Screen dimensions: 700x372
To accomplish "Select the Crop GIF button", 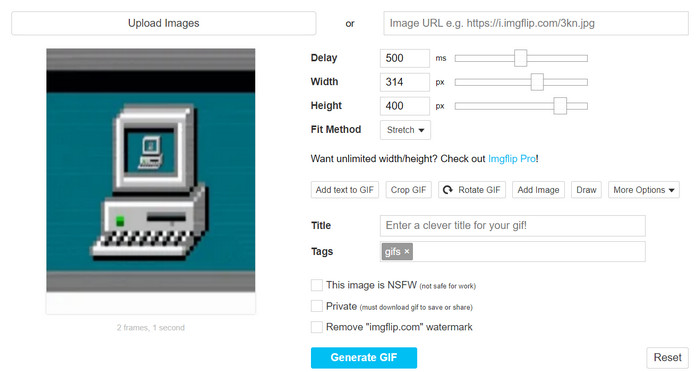I will click(x=408, y=190).
